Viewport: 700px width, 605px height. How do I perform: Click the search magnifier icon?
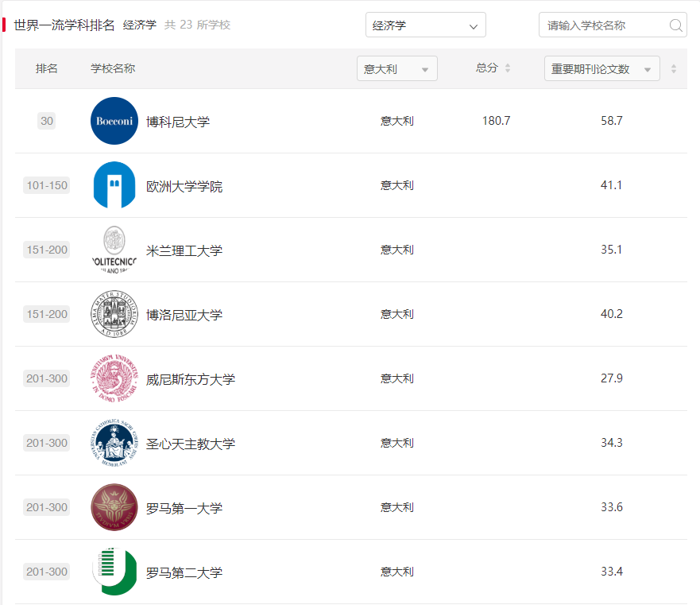(x=676, y=25)
